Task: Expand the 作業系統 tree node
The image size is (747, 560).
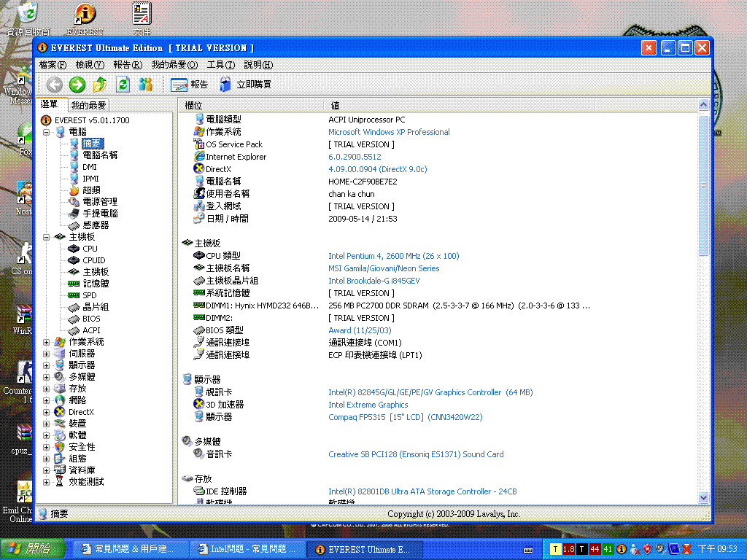Action: (x=47, y=342)
